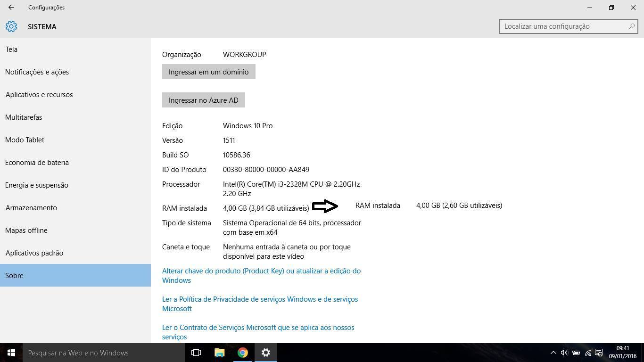Click the 2,60 GB utilizáveis RAM value
Image resolution: width=644 pixels, height=362 pixels.
point(459,206)
